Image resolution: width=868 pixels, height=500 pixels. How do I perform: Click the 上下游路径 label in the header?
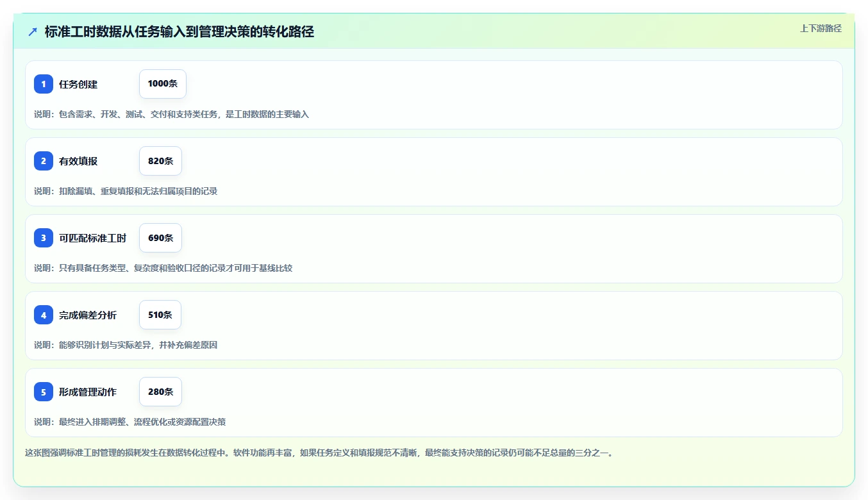point(821,29)
